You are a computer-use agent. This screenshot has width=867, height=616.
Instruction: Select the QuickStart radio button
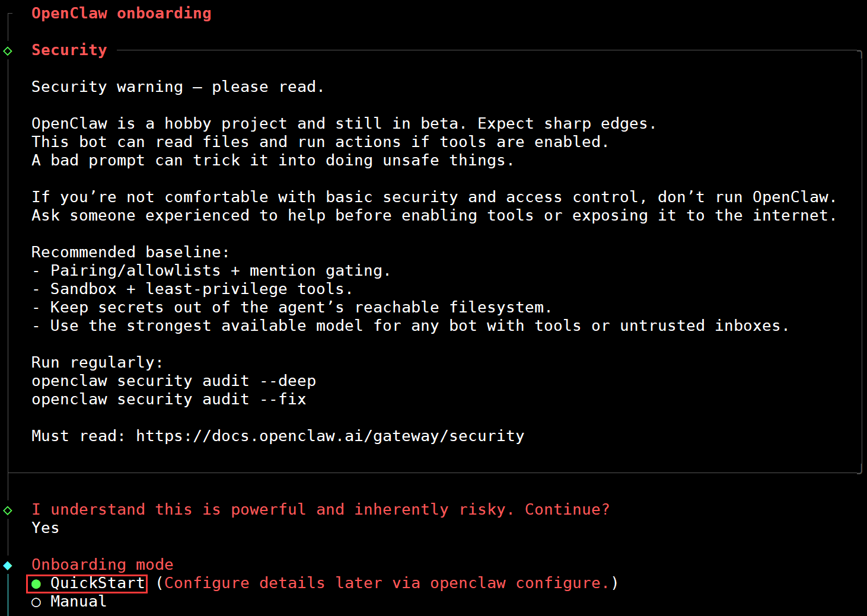coord(36,584)
